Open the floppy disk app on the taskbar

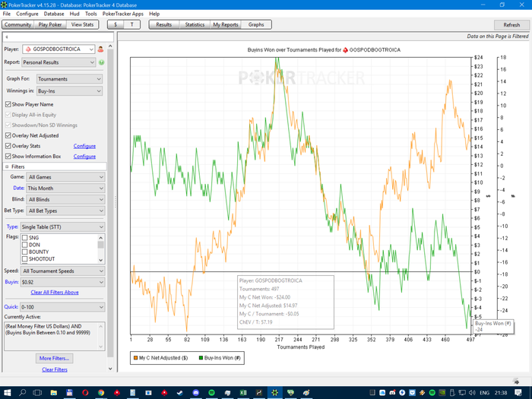tap(69, 393)
